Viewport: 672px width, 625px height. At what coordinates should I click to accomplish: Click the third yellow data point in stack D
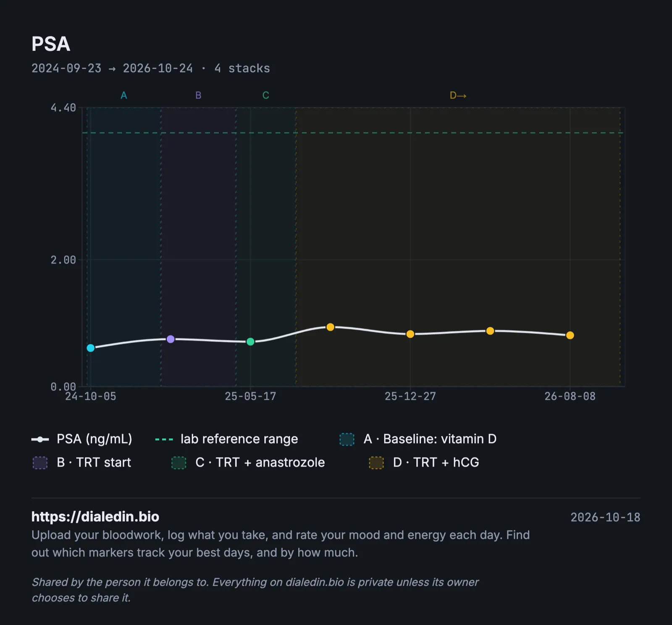490,331
